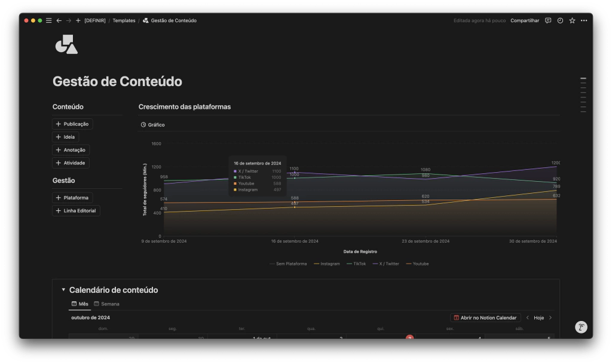This screenshot has height=364, width=612.
Task: Collapse the Calendário de conteúdo section
Action: (63, 290)
